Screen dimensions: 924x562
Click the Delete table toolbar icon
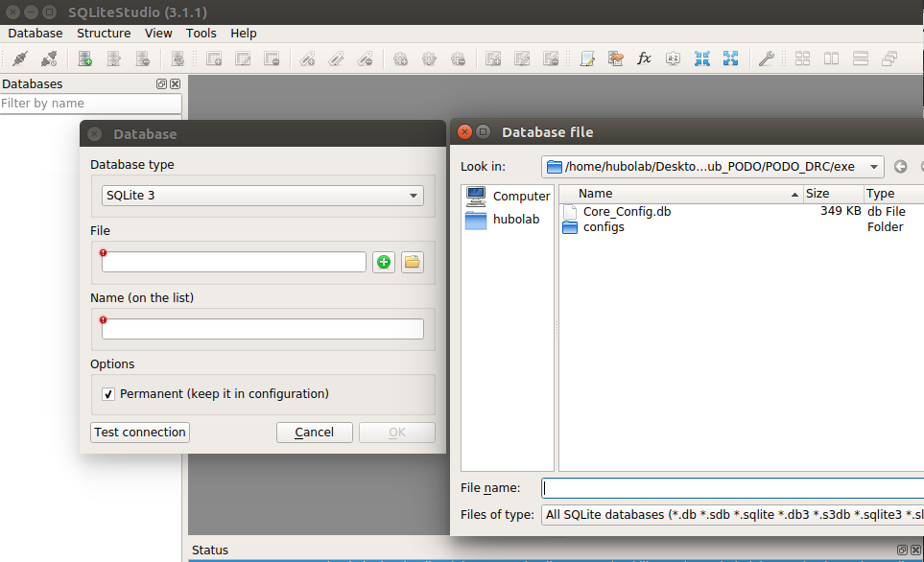click(x=272, y=59)
